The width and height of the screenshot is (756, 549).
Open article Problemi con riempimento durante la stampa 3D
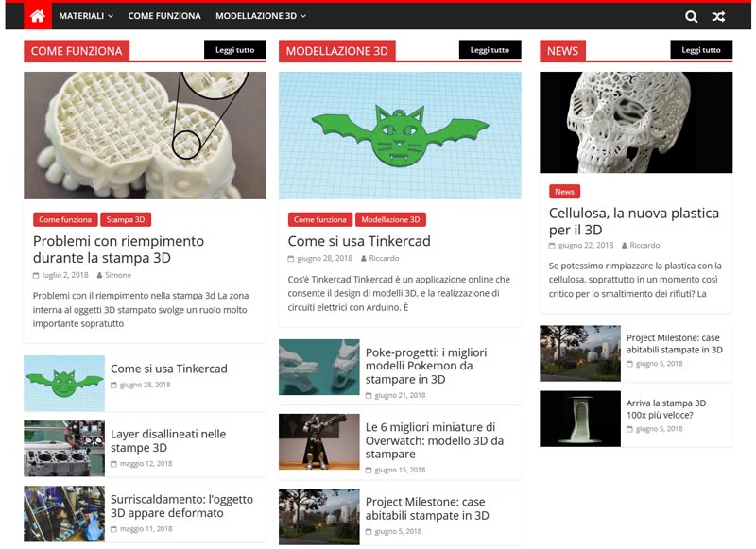click(118, 249)
